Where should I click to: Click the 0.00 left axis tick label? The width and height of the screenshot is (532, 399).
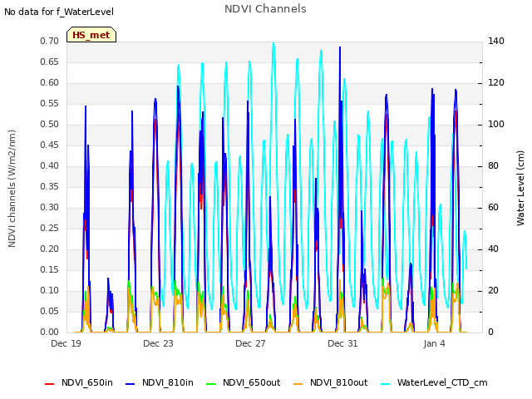coord(49,332)
